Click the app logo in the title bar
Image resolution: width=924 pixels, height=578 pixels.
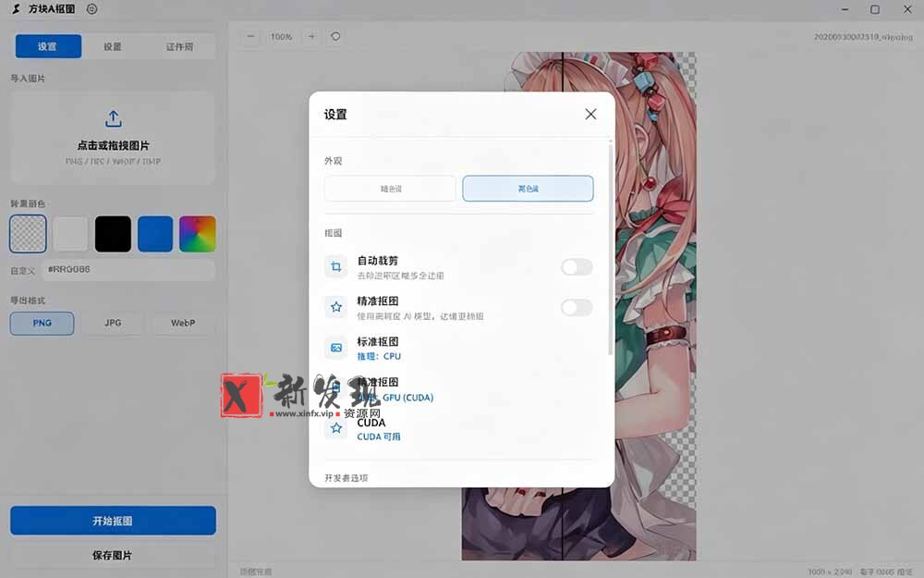(x=17, y=9)
